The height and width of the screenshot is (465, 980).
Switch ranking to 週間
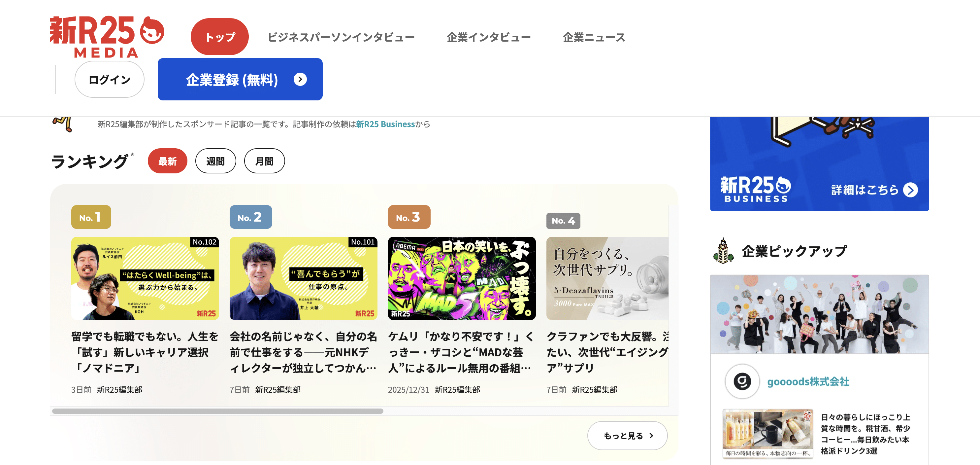click(215, 161)
